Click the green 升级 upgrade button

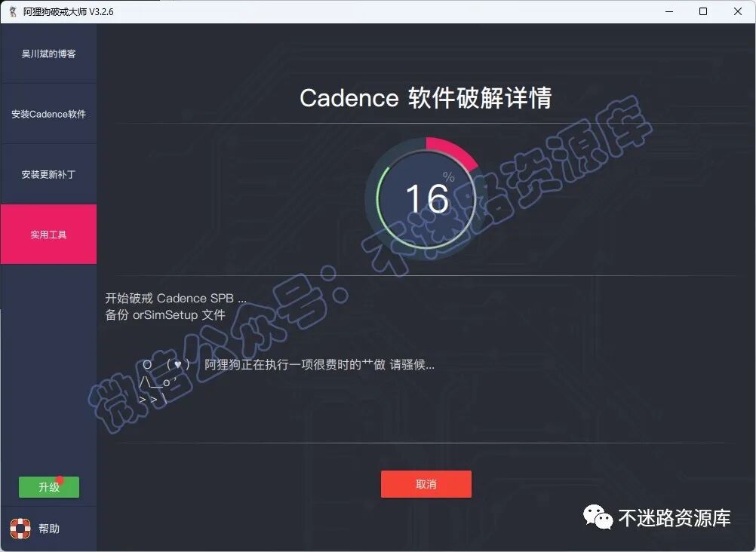tap(49, 487)
